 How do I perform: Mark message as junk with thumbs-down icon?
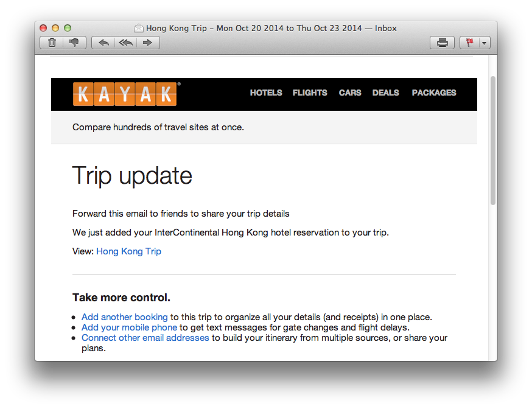coord(74,43)
